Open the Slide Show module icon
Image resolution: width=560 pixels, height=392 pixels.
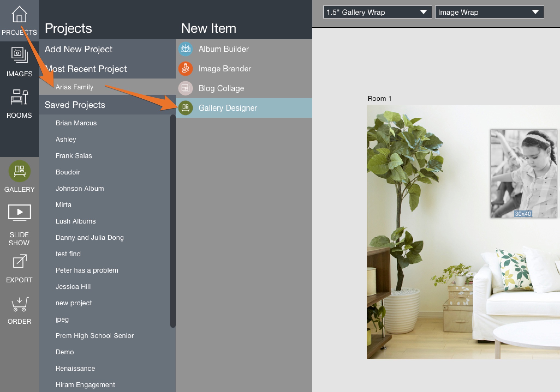pos(19,213)
